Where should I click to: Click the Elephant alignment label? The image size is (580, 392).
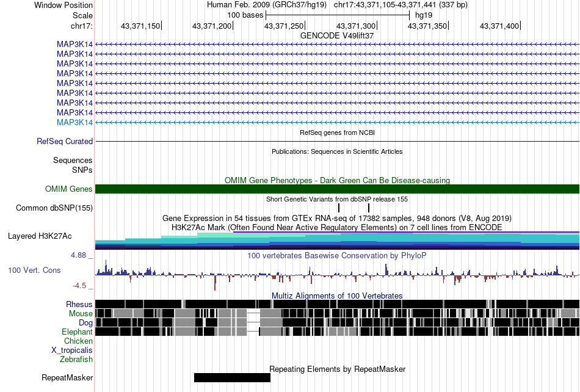coord(77,332)
